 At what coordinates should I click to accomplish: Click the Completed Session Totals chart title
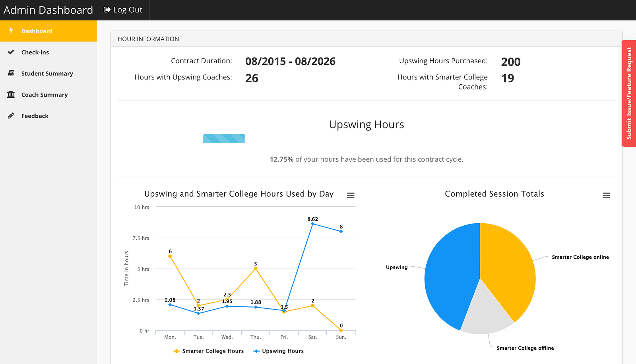coord(494,194)
